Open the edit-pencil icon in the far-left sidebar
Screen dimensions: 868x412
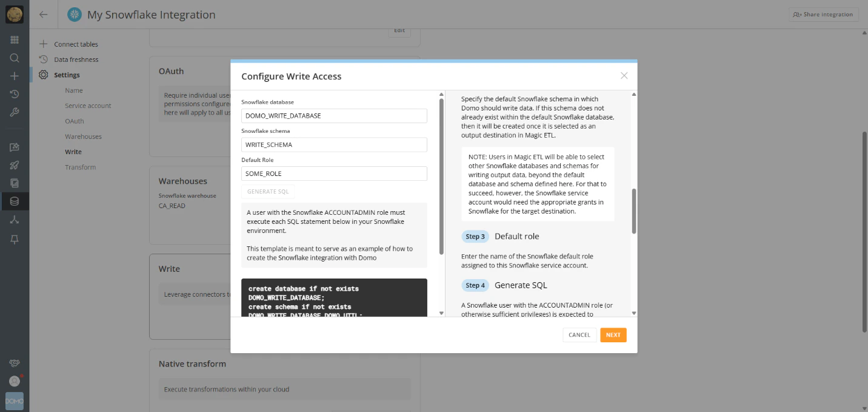pos(15,147)
